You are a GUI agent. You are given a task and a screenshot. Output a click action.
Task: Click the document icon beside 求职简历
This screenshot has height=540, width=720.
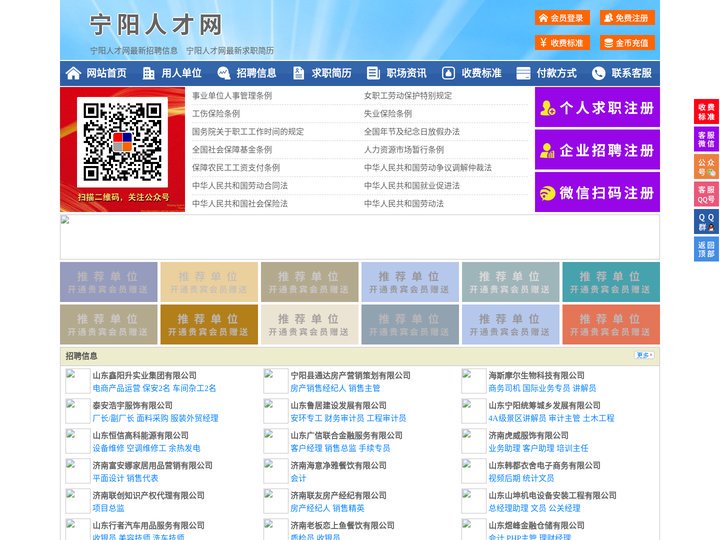point(298,73)
